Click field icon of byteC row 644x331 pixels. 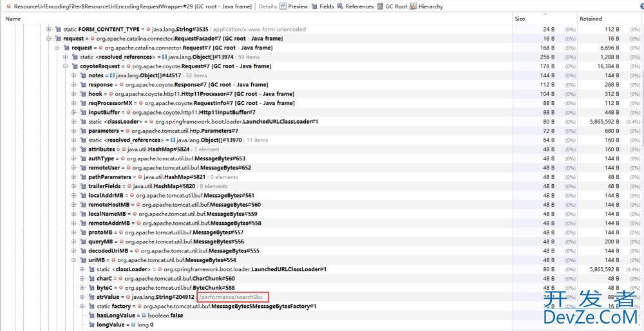click(x=91, y=287)
